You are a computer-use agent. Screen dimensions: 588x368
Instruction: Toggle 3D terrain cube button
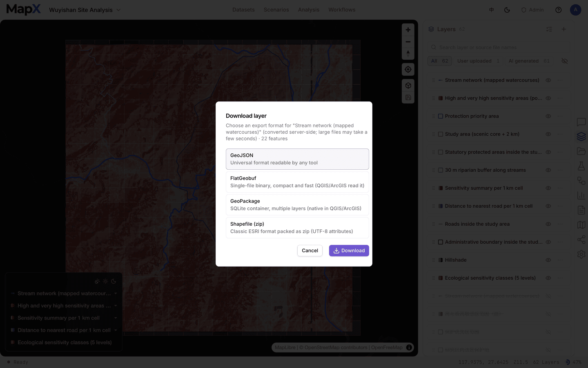pyautogui.click(x=408, y=85)
